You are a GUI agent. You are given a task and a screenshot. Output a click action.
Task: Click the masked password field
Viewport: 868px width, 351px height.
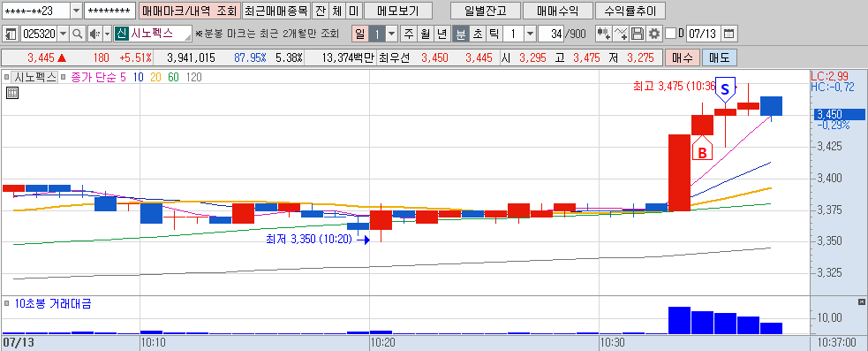(x=109, y=11)
